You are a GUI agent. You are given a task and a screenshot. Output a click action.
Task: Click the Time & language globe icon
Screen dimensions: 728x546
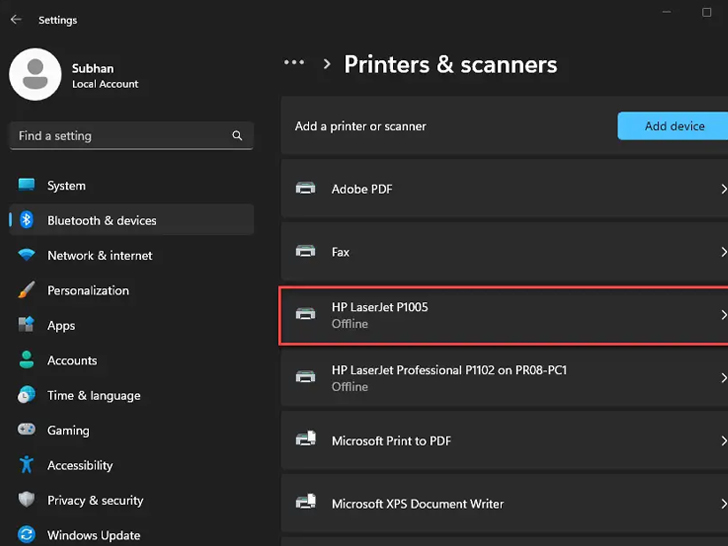tap(26, 395)
